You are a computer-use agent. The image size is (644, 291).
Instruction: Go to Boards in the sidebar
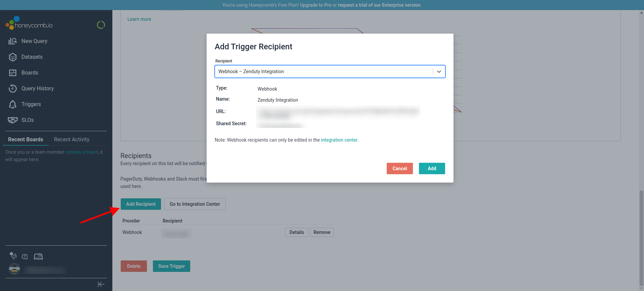point(30,72)
